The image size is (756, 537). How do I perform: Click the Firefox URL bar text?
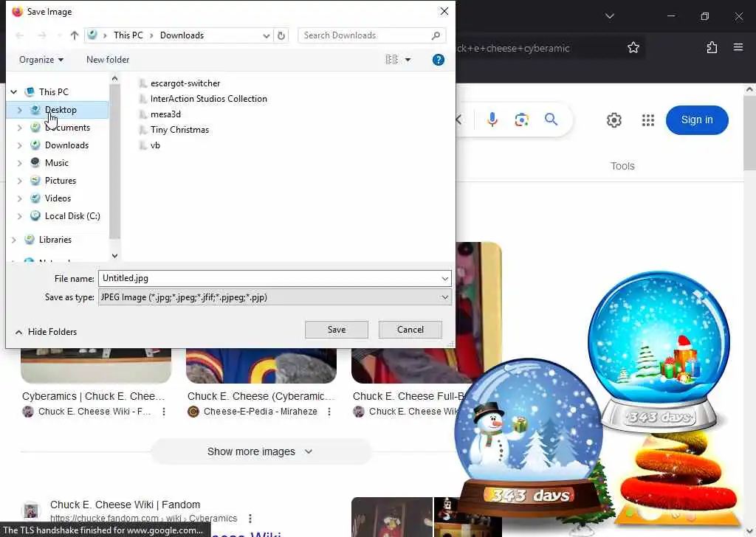(513, 48)
